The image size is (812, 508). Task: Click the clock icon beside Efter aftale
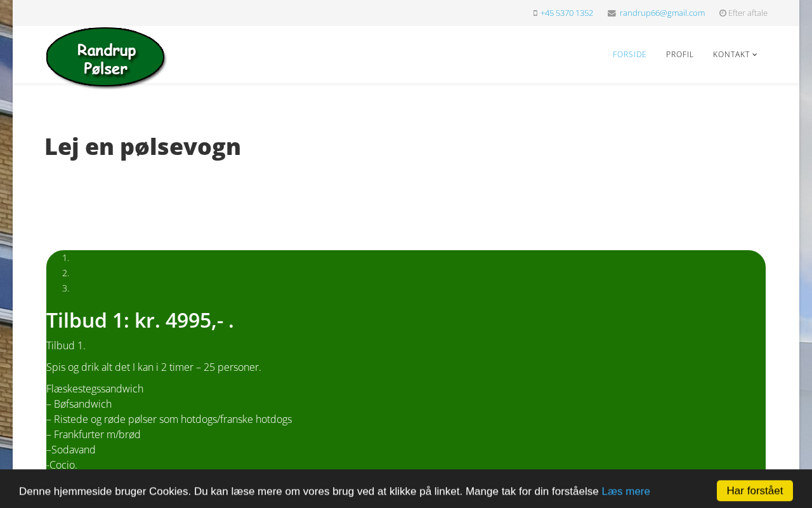coord(723,13)
